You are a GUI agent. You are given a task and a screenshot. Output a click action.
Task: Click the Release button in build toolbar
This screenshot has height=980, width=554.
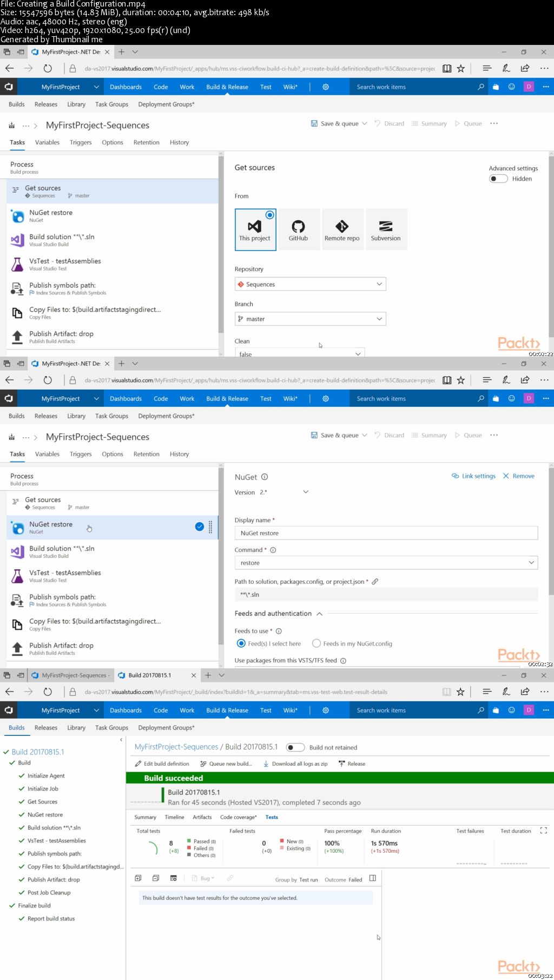click(x=352, y=764)
